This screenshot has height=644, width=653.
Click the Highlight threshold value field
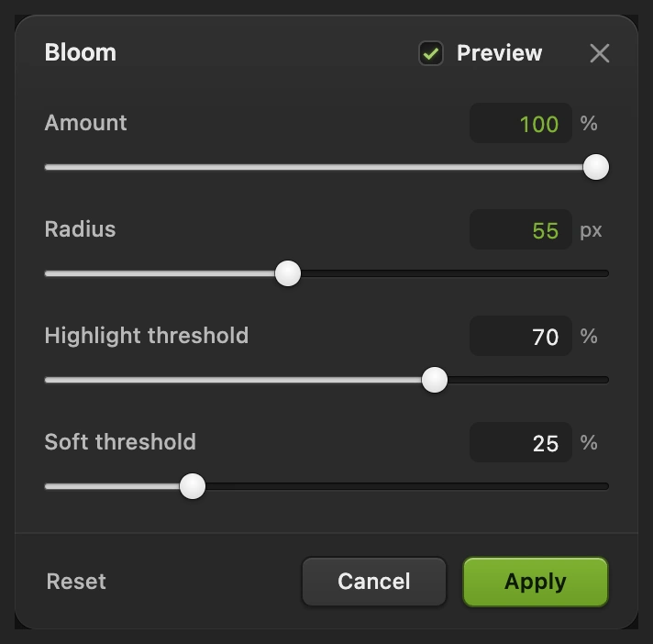pyautogui.click(x=521, y=336)
